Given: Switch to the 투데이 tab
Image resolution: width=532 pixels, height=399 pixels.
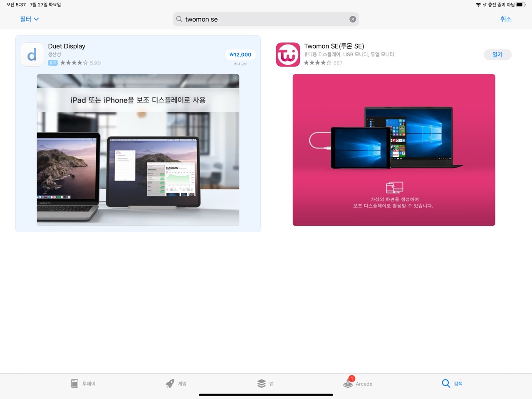Looking at the screenshot, I should (x=83, y=384).
